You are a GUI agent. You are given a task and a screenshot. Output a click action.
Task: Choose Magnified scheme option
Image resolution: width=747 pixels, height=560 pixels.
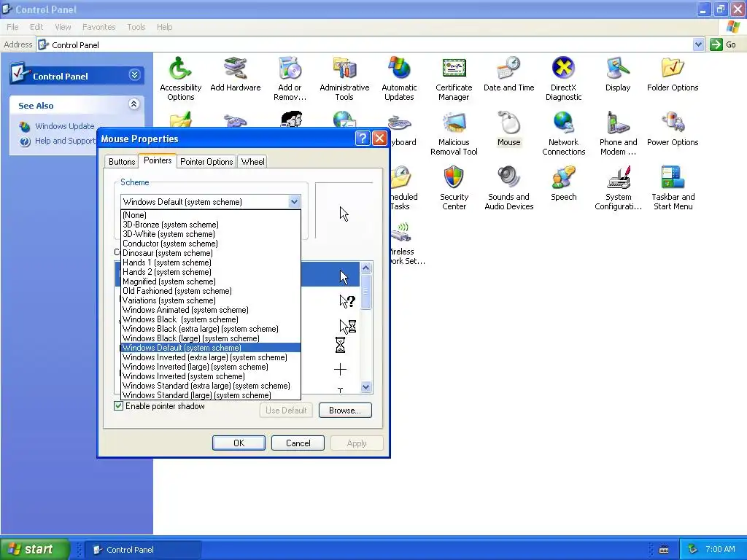211,281
